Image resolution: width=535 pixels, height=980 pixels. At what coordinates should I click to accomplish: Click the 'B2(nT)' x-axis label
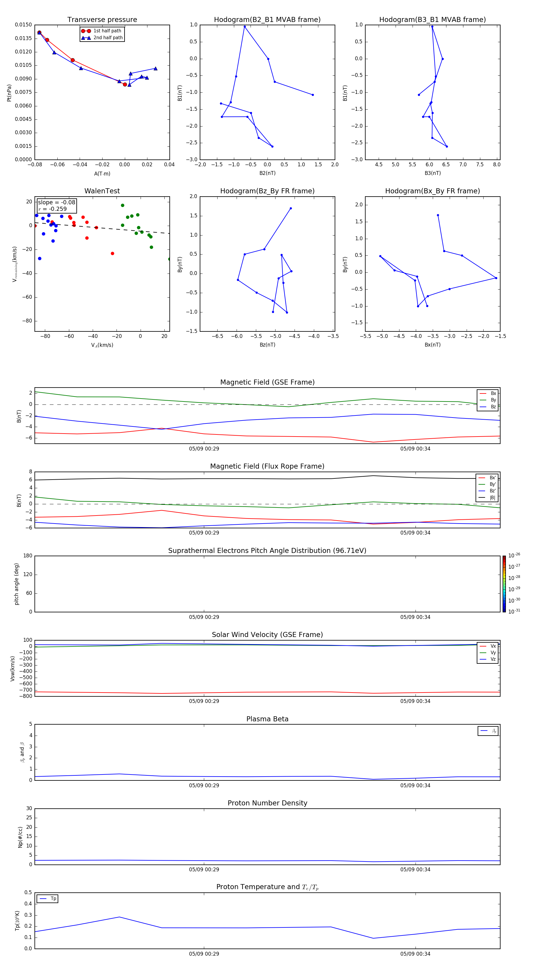click(x=267, y=173)
